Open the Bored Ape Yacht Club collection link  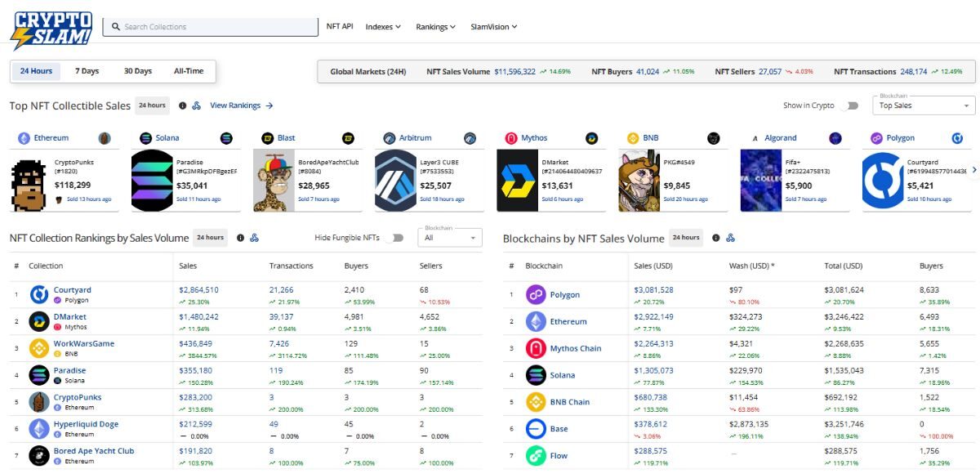coord(94,450)
